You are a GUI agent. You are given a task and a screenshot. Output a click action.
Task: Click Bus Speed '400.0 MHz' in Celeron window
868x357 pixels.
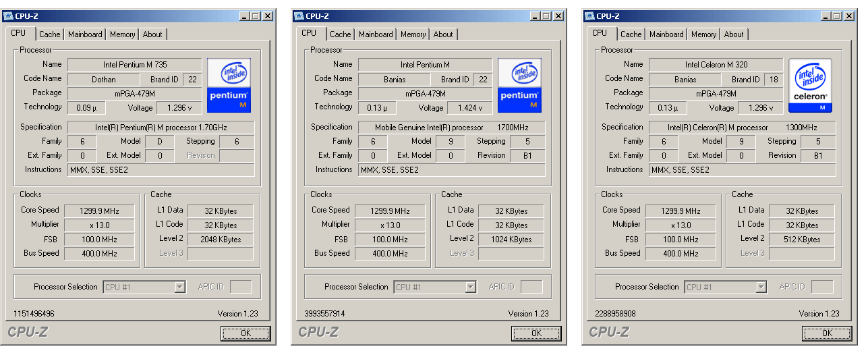(681, 254)
